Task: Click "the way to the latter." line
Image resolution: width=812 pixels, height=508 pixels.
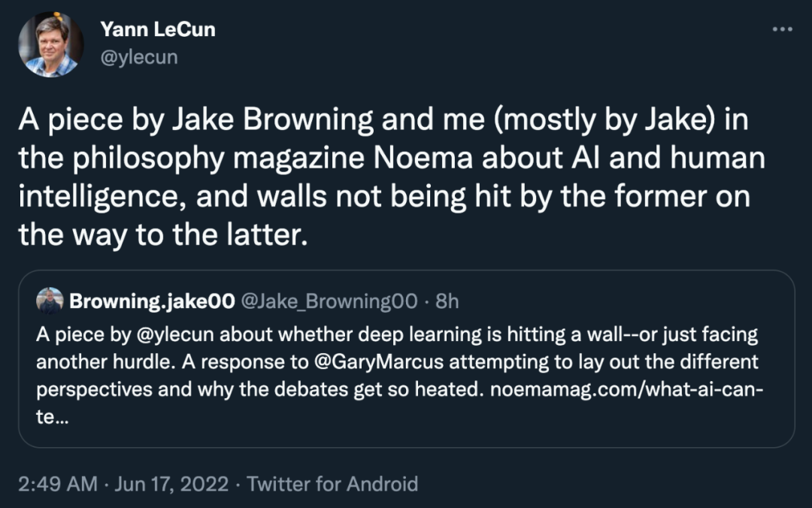Action: [163, 236]
